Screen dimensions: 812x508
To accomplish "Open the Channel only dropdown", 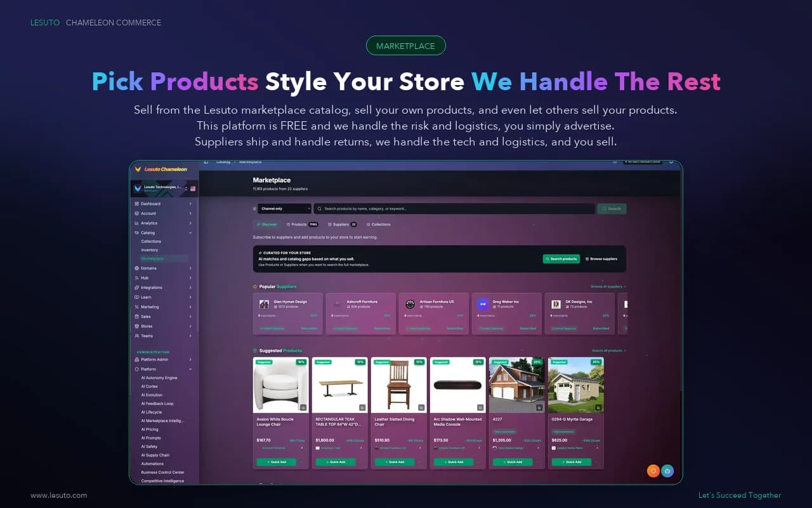I will [x=284, y=208].
